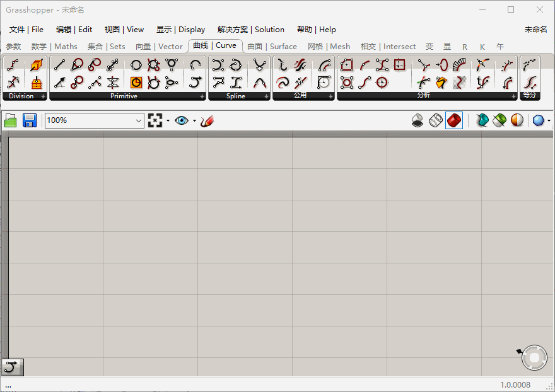This screenshot has height=392, width=555.
Task: Open the 帮助 | Help menu
Action: coord(316,30)
